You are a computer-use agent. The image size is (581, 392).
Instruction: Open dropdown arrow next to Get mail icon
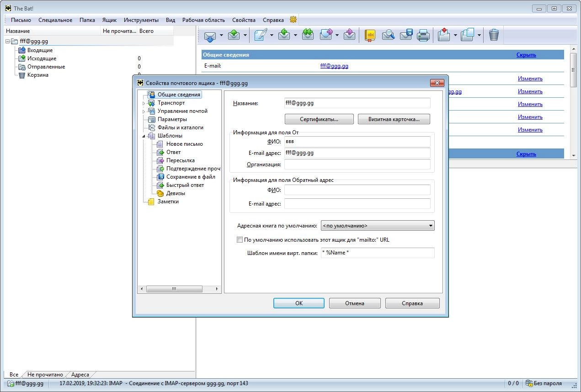[221, 35]
